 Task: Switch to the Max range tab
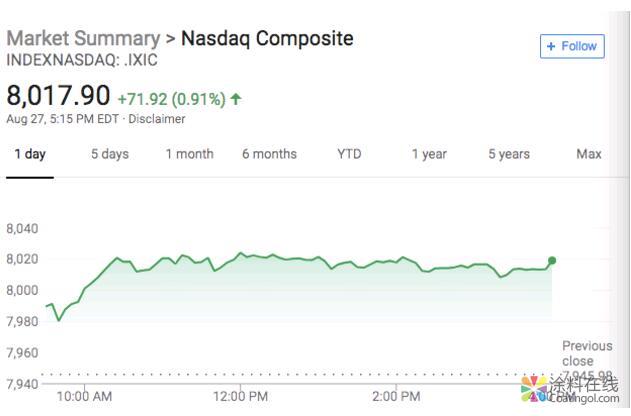589,154
